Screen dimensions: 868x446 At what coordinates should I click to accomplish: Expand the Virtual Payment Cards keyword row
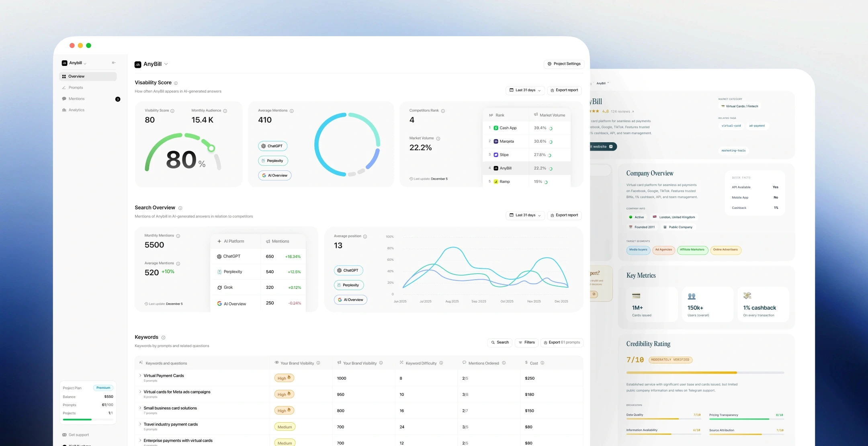tap(140, 376)
